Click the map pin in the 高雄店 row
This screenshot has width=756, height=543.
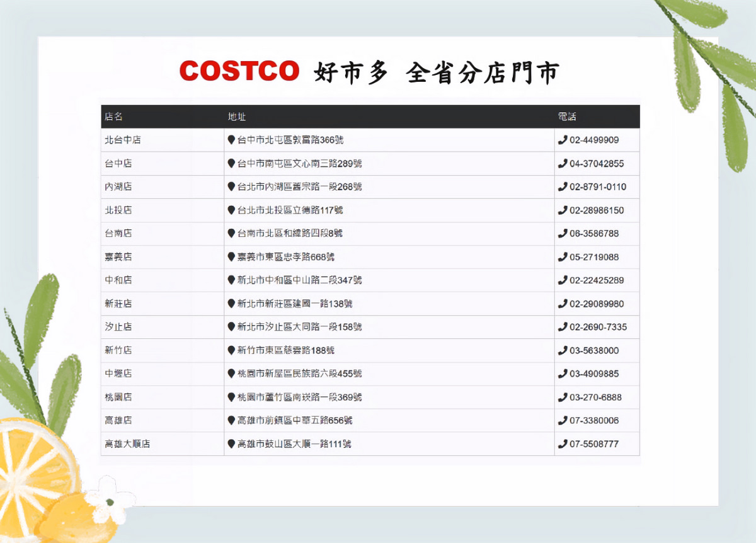[231, 420]
